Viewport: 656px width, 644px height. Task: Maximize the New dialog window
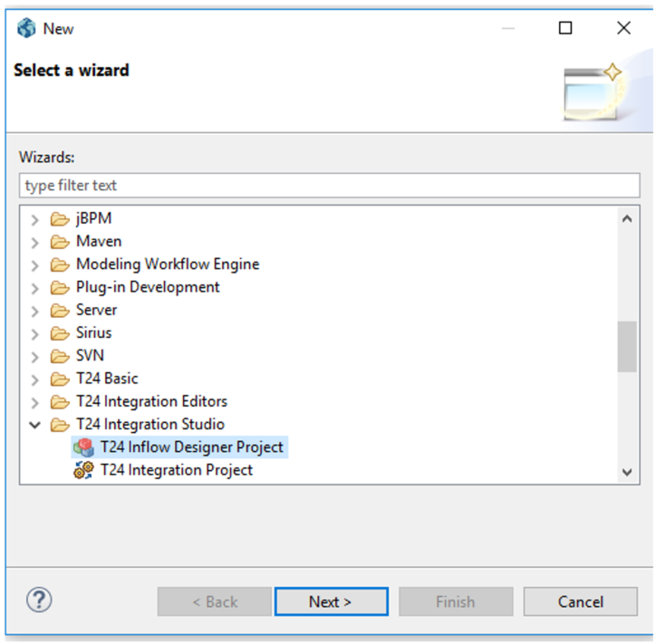(565, 28)
